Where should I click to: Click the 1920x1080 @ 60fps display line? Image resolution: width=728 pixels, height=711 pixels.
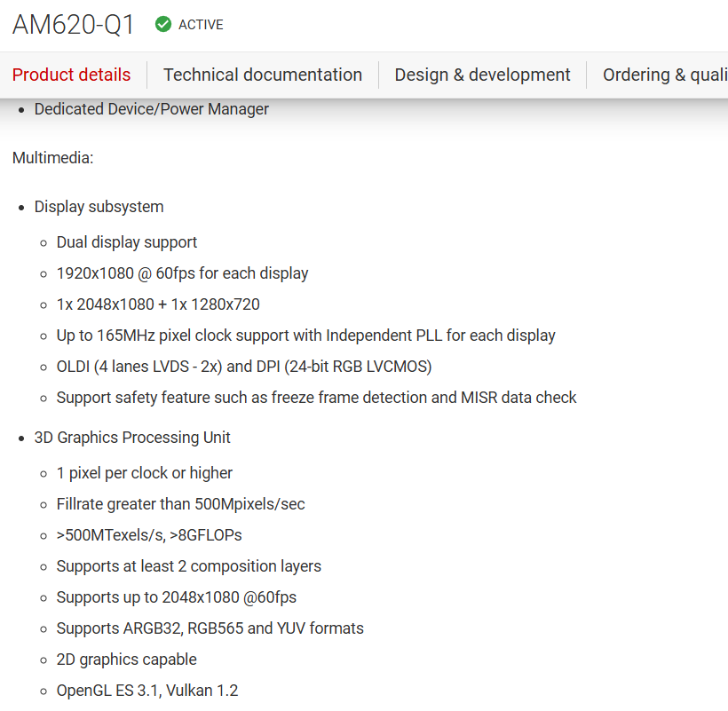[x=182, y=273]
